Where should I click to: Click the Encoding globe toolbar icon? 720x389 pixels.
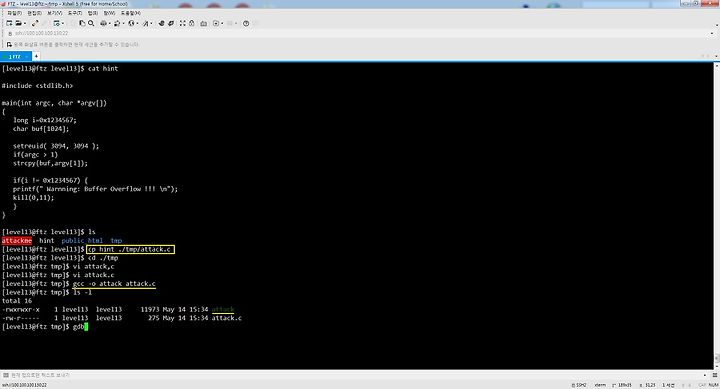(131, 23)
